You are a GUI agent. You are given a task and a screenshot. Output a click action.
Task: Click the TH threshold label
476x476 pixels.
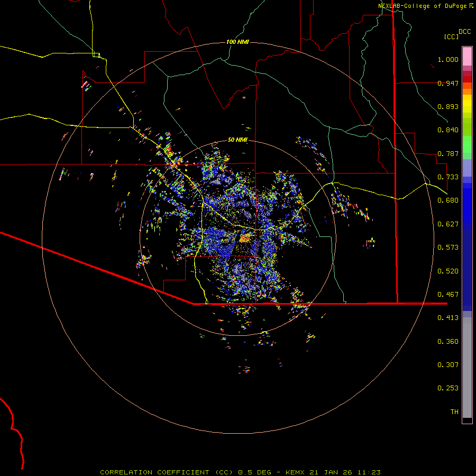tap(454, 412)
